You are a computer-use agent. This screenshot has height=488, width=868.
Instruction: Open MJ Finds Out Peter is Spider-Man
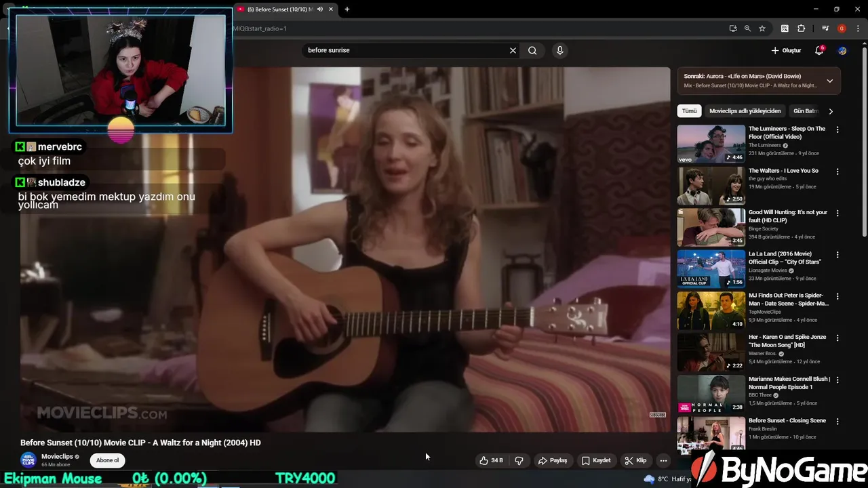[788, 300]
